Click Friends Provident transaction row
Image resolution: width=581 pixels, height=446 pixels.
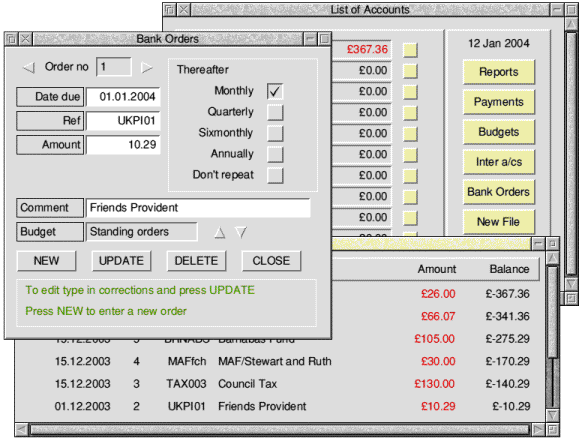(293, 407)
